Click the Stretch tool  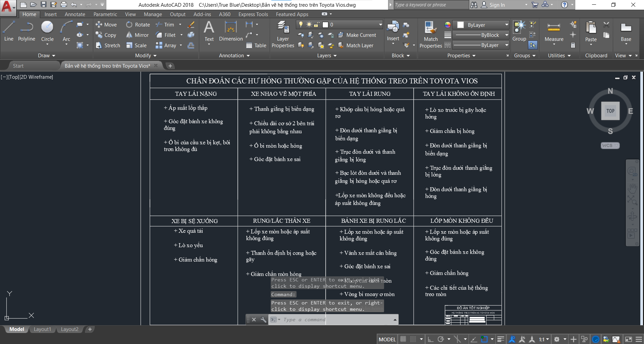point(108,45)
